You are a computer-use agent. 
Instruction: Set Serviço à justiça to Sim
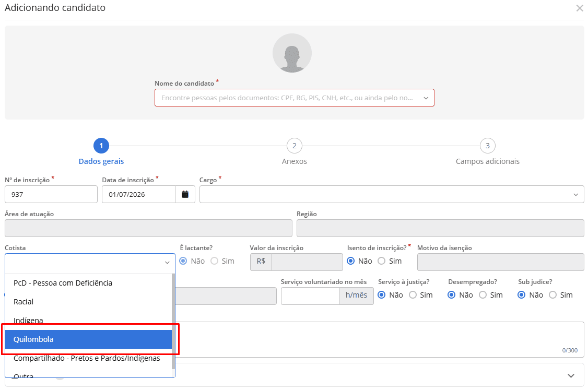click(413, 295)
